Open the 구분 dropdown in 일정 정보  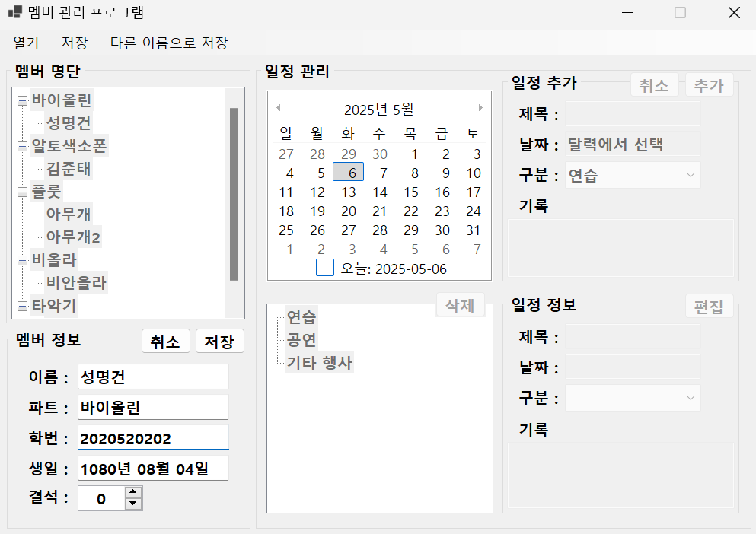click(x=691, y=398)
